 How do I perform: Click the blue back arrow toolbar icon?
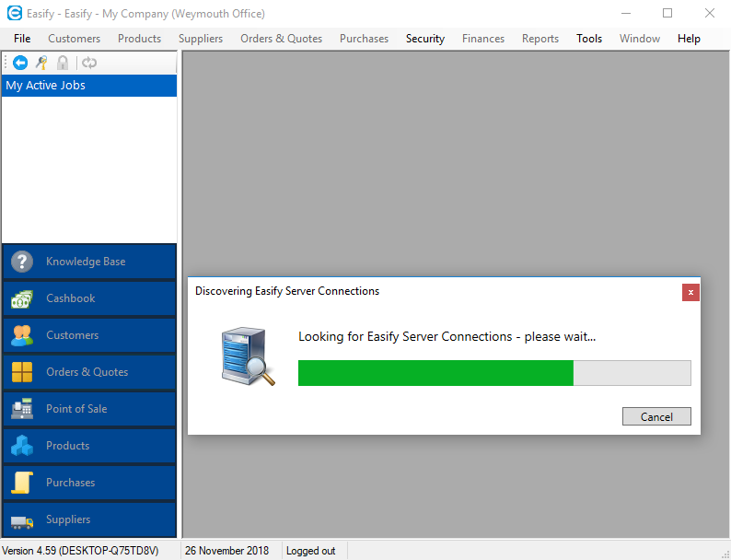coord(20,63)
